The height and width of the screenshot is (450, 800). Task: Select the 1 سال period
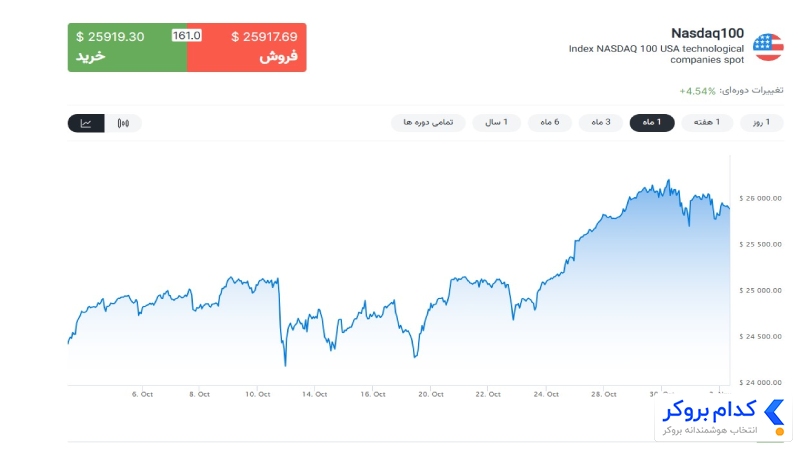[x=496, y=122]
